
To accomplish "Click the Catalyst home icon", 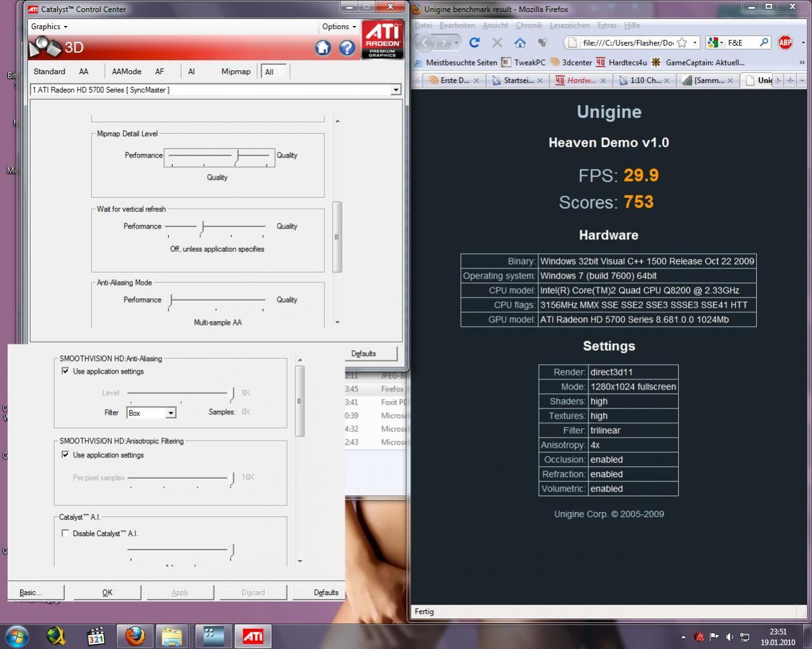I will coord(323,48).
